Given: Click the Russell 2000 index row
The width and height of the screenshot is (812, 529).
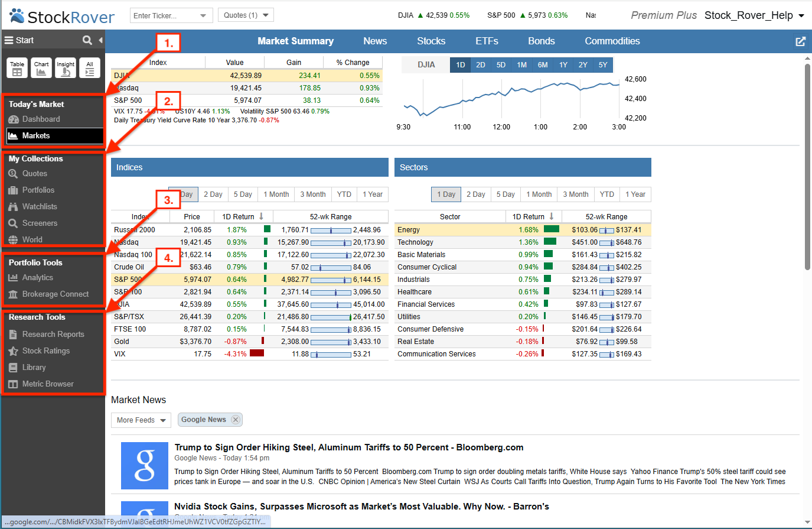Looking at the screenshot, I should coord(250,230).
